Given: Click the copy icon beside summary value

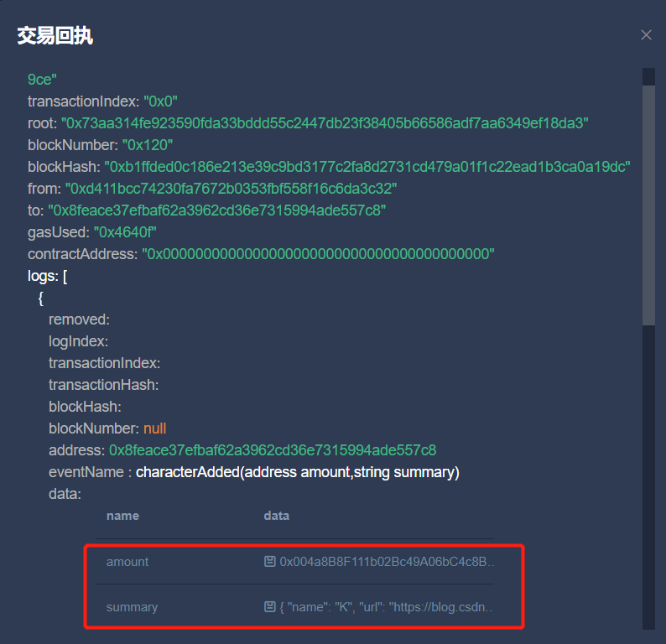Looking at the screenshot, I should [x=270, y=607].
